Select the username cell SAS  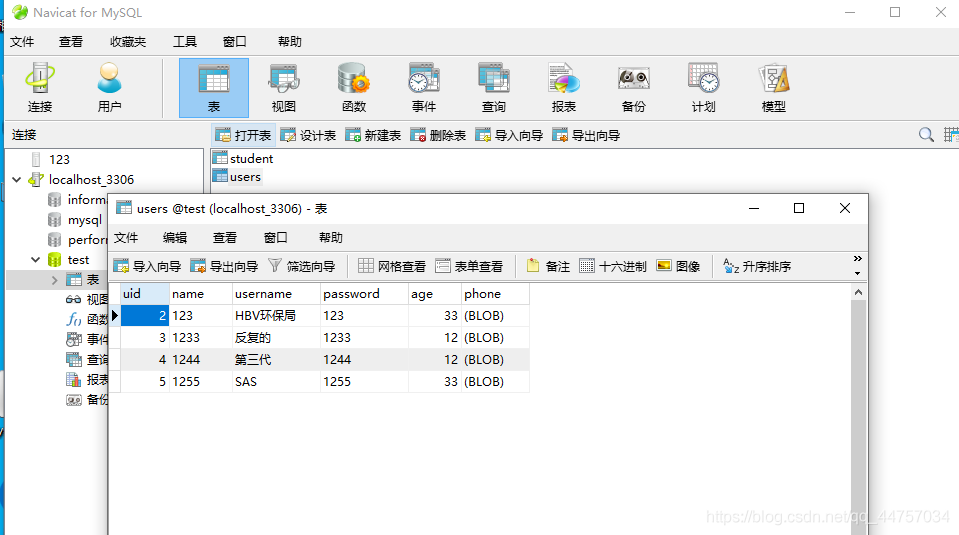pyautogui.click(x=276, y=382)
